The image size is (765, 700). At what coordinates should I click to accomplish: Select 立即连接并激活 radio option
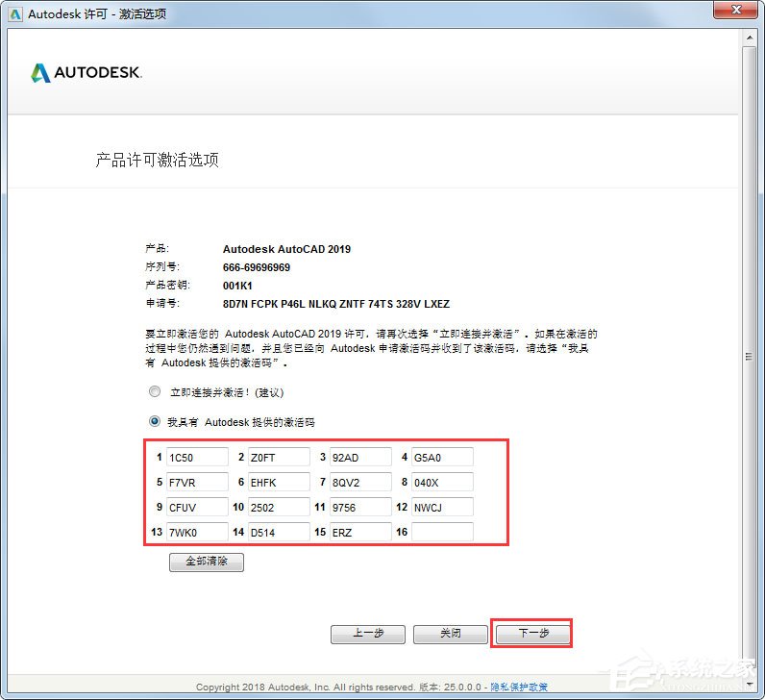pos(155,391)
